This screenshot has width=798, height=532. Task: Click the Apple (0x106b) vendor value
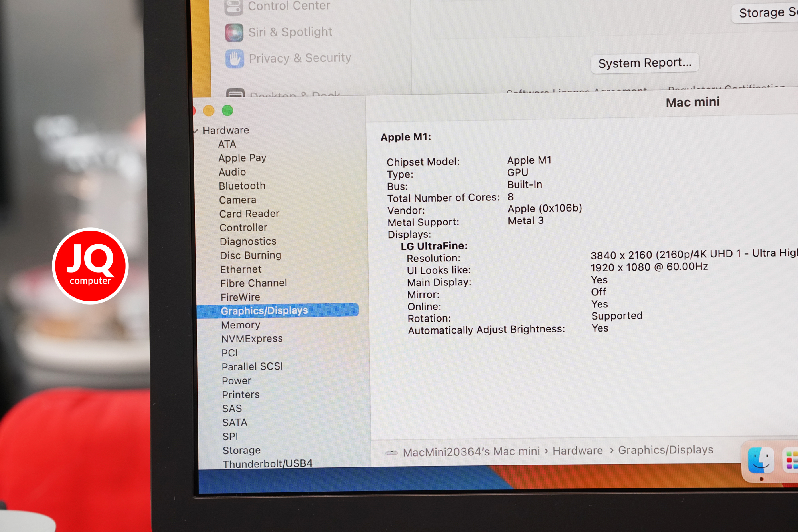coord(545,208)
